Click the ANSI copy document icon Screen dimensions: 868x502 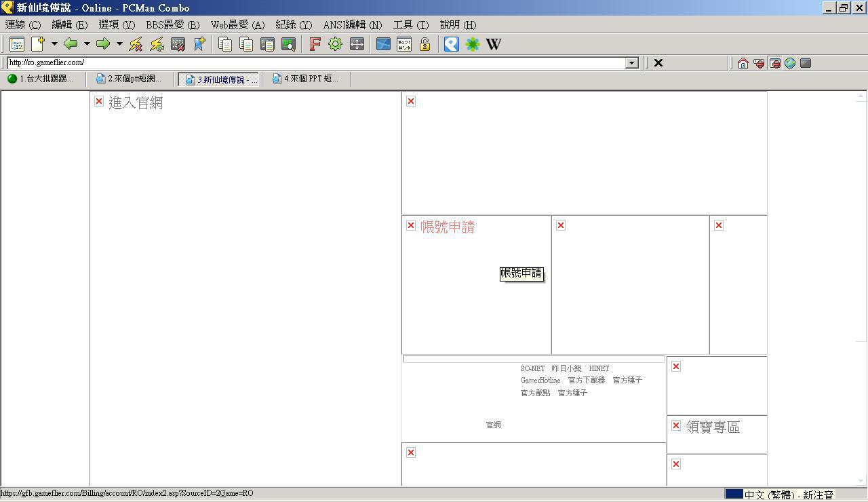pyautogui.click(x=267, y=44)
